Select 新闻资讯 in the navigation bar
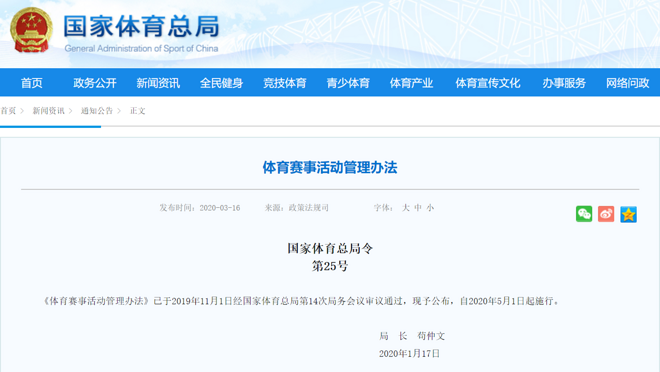660x372 pixels. (158, 83)
